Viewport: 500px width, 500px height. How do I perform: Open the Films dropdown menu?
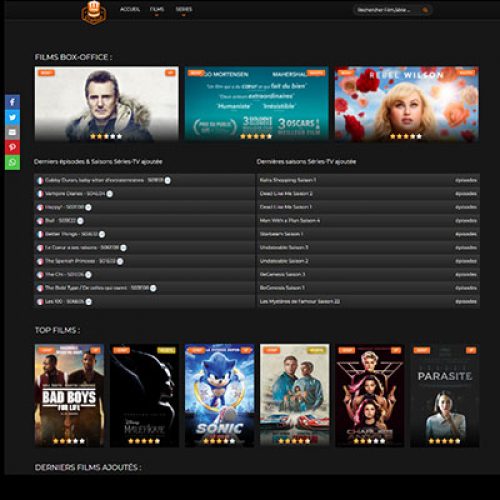[x=157, y=10]
